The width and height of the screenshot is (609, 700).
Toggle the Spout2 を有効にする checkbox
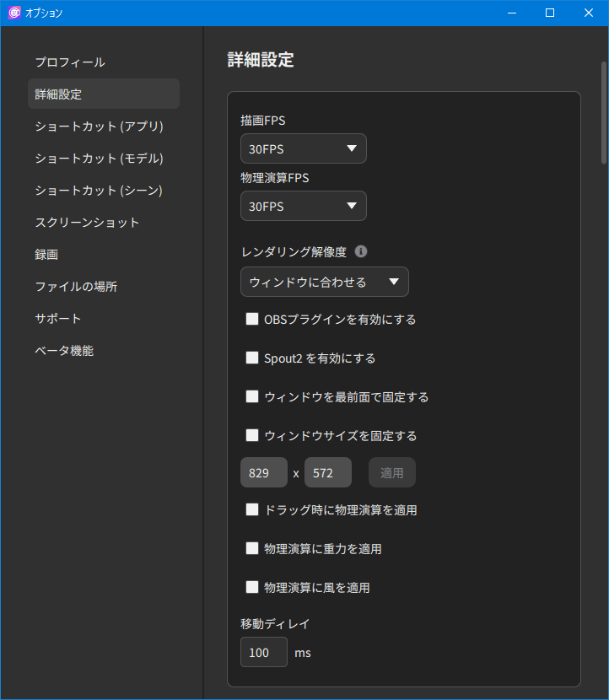(251, 358)
